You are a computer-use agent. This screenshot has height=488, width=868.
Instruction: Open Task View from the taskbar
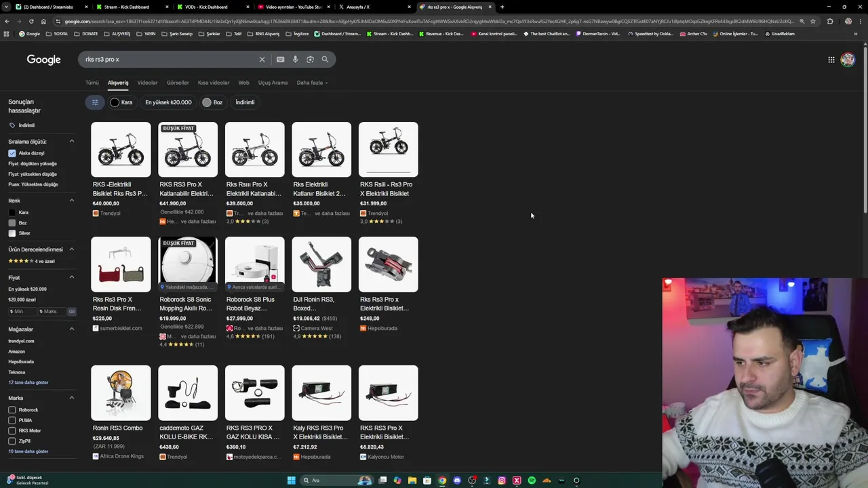[382, 481]
